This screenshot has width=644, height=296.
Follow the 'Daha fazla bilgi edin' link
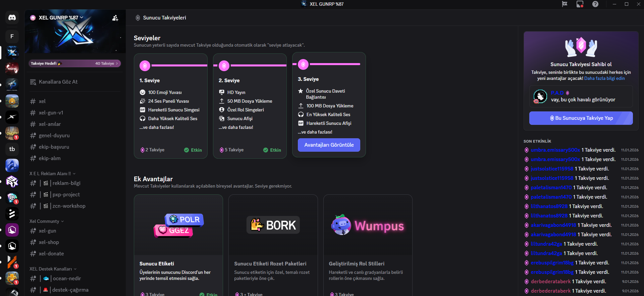[x=604, y=79]
